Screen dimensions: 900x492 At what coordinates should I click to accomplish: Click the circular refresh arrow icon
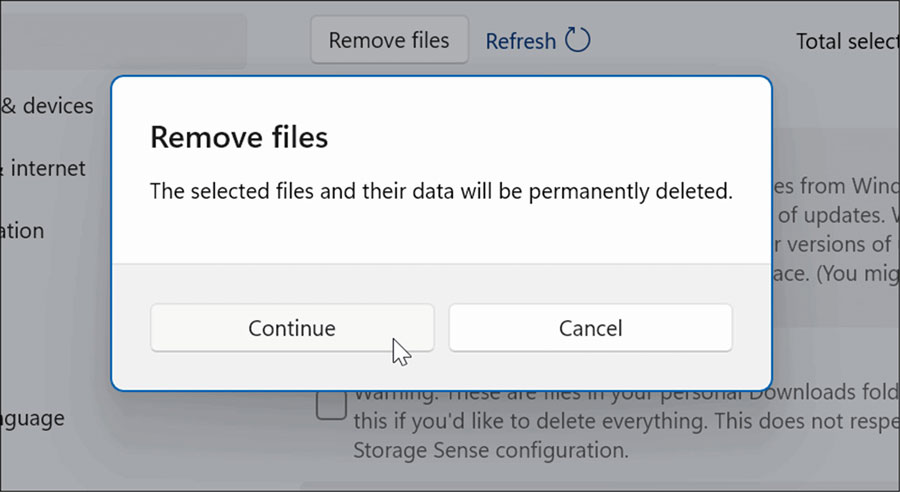pos(577,40)
